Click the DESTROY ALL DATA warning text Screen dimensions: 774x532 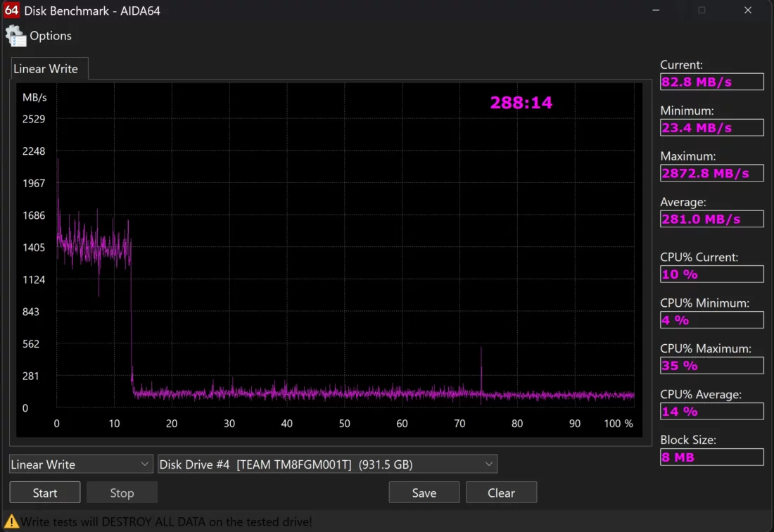(x=166, y=521)
